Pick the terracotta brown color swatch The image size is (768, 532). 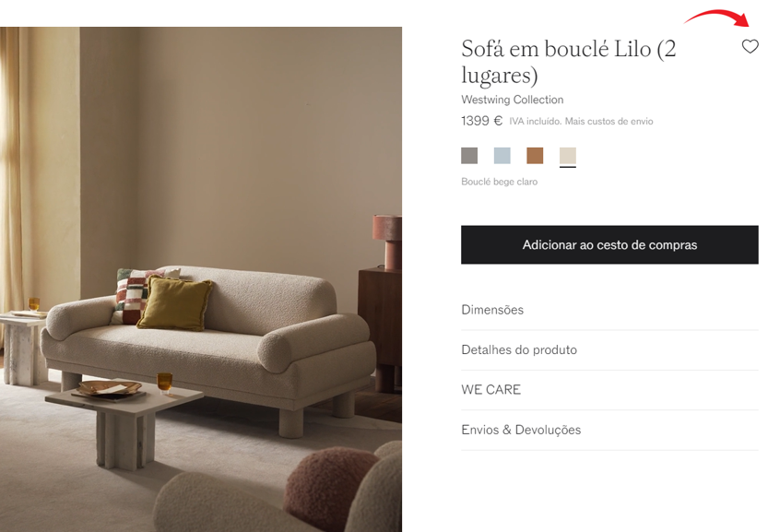(535, 156)
